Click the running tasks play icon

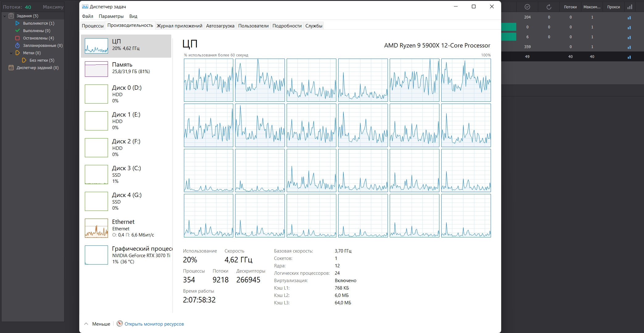[x=18, y=23]
